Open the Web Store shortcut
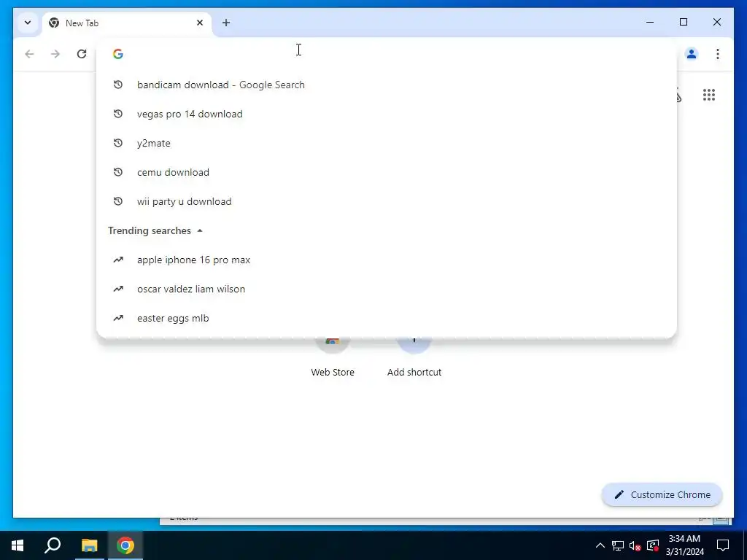 tap(333, 357)
